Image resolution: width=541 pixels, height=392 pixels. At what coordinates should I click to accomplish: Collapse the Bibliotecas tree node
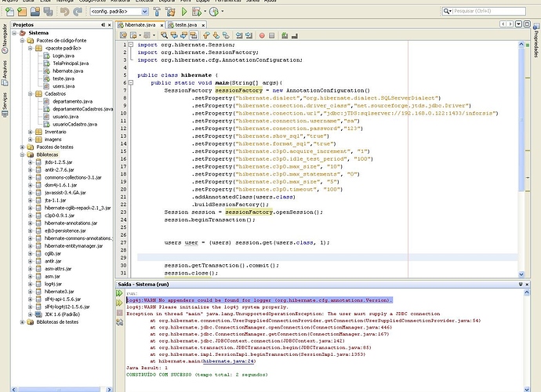(21, 154)
